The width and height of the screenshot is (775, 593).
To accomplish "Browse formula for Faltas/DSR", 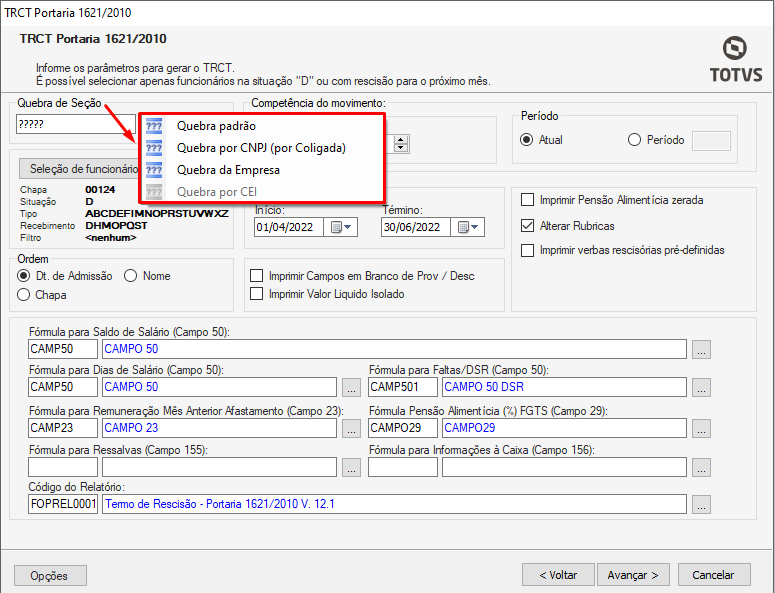I will tap(701, 387).
